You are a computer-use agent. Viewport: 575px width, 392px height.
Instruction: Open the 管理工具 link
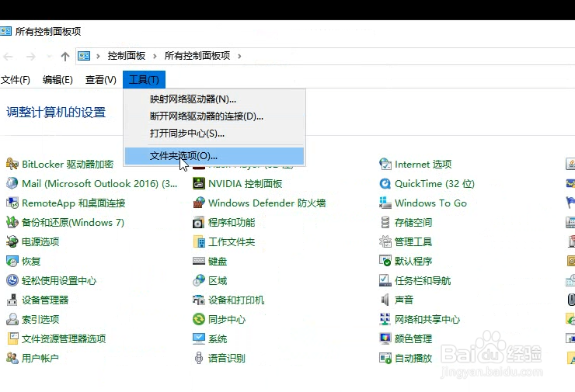413,241
